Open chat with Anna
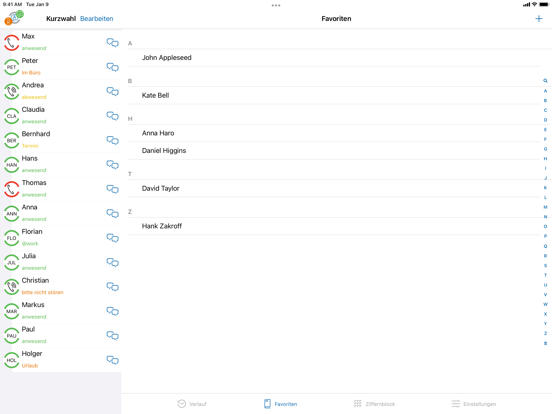 (113, 213)
